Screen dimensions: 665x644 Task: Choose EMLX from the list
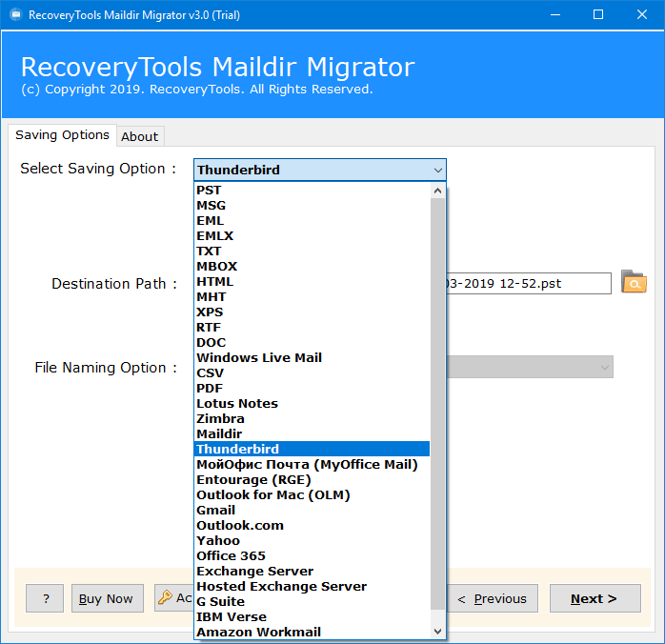312,235
